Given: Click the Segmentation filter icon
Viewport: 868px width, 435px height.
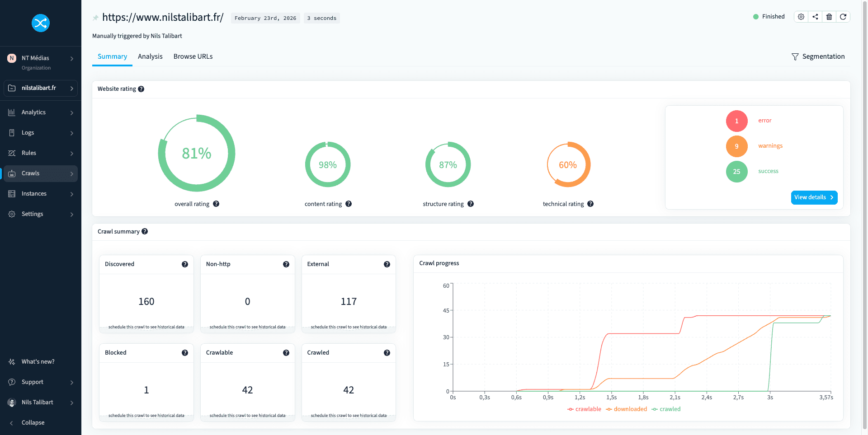Looking at the screenshot, I should [x=795, y=57].
